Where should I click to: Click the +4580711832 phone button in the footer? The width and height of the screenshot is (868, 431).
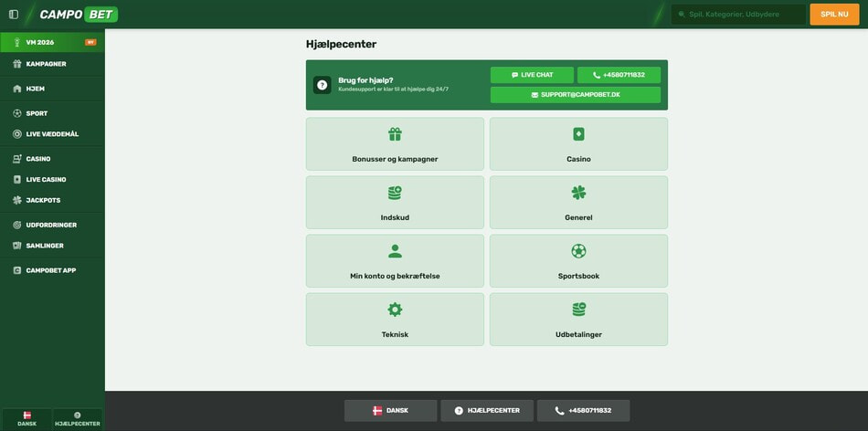pyautogui.click(x=584, y=411)
